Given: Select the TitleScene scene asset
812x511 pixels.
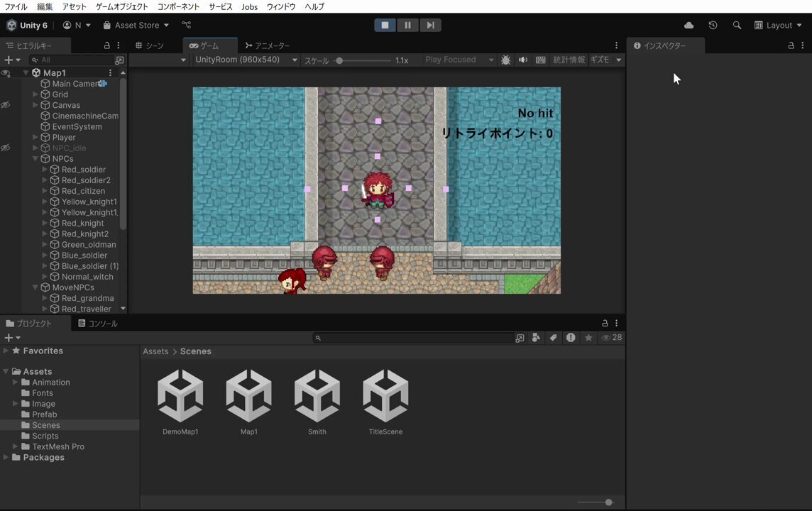Looking at the screenshot, I should point(385,402).
